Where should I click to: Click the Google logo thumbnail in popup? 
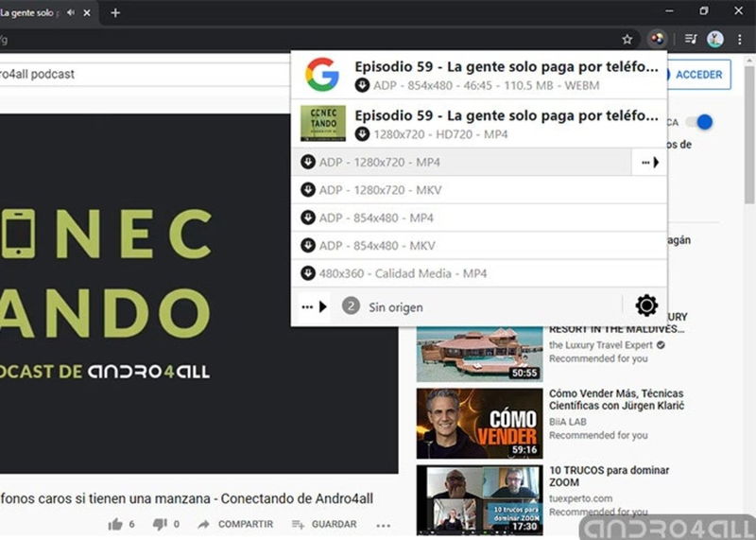[x=322, y=75]
